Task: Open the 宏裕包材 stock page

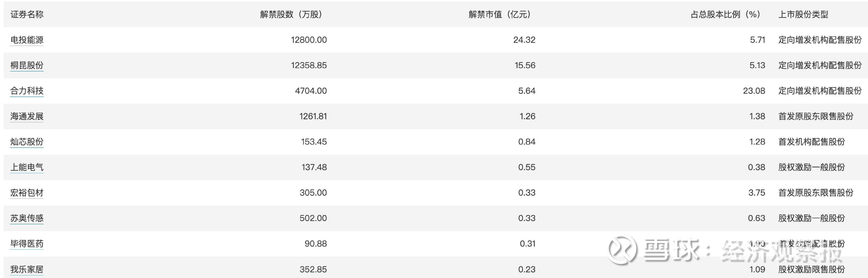Action: click(x=27, y=193)
